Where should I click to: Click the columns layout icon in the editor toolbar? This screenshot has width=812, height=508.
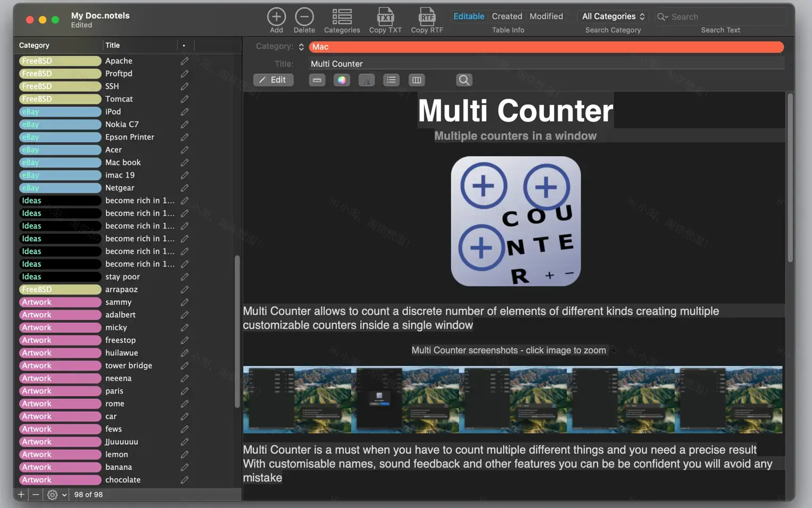pos(417,80)
